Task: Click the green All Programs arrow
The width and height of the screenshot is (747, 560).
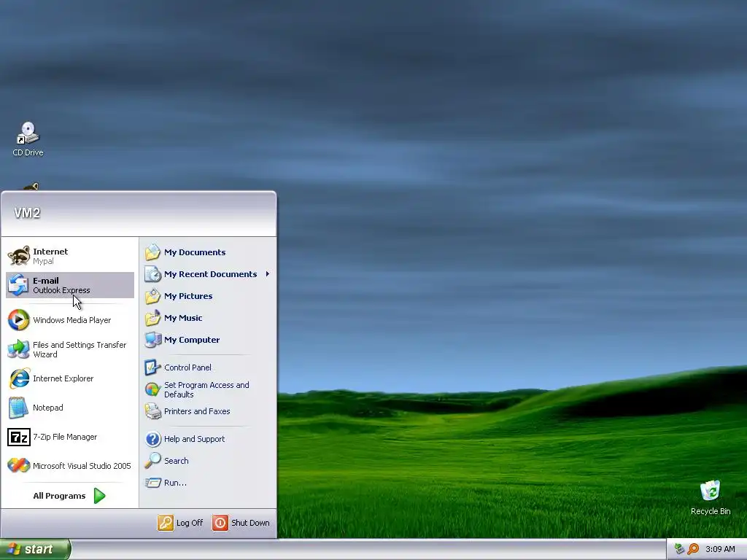Action: tap(99, 496)
